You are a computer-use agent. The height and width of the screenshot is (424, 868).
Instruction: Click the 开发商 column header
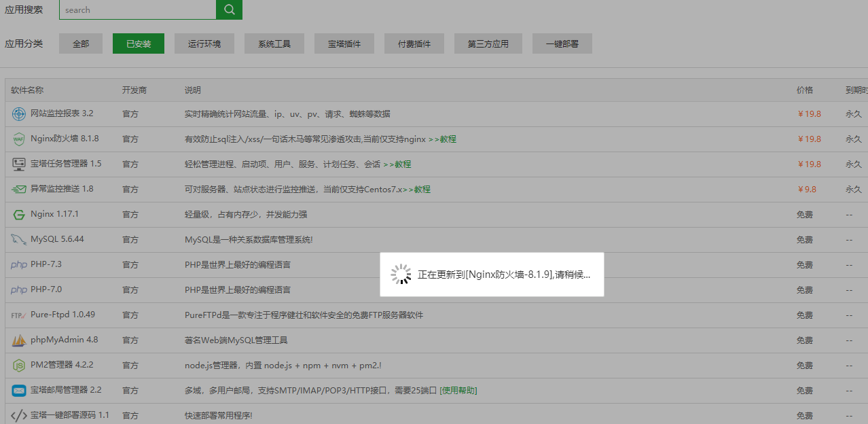[x=134, y=90]
